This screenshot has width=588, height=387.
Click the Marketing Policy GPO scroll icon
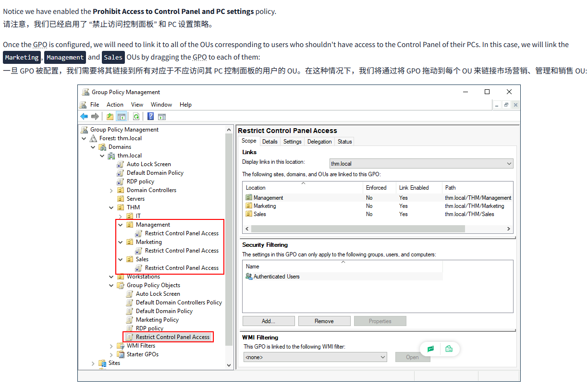(130, 320)
